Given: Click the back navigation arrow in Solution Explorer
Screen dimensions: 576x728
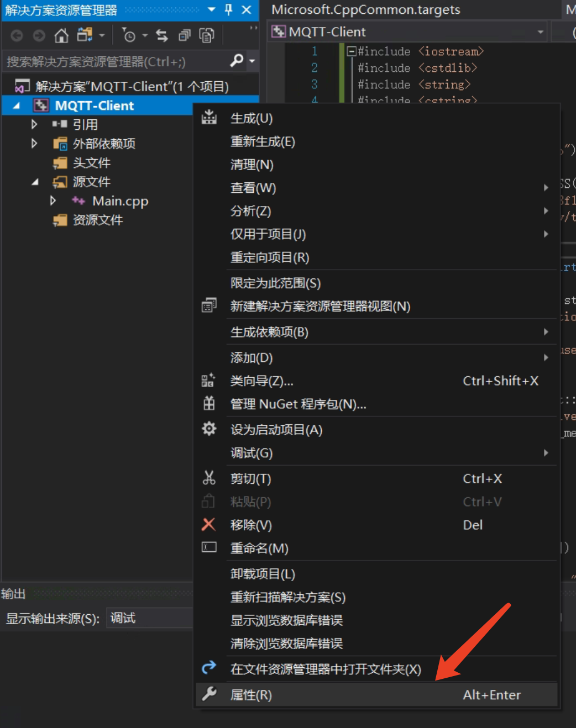Looking at the screenshot, I should (17, 36).
